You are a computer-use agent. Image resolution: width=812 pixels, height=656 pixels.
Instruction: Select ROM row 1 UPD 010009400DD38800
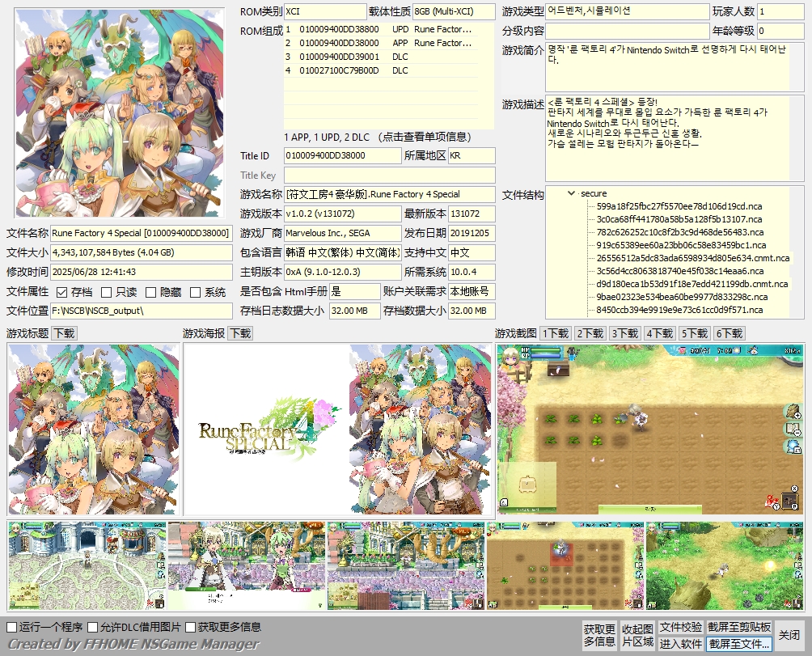point(381,29)
